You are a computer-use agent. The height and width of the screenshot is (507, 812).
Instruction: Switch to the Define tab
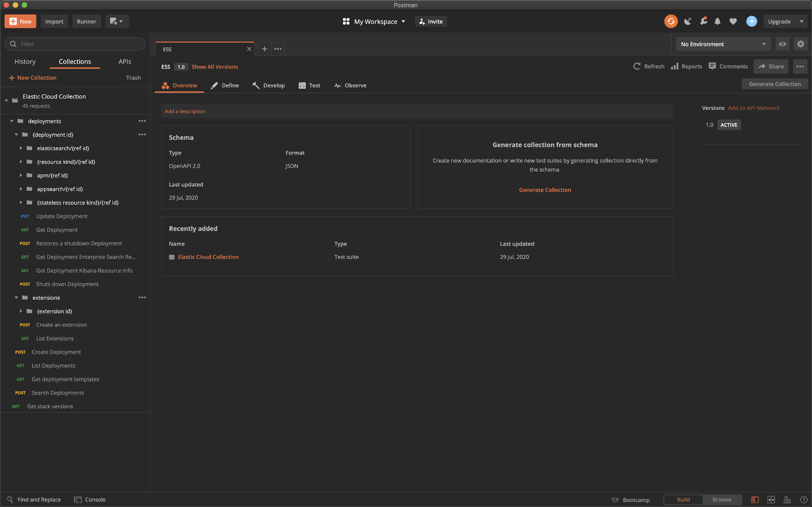click(x=230, y=85)
